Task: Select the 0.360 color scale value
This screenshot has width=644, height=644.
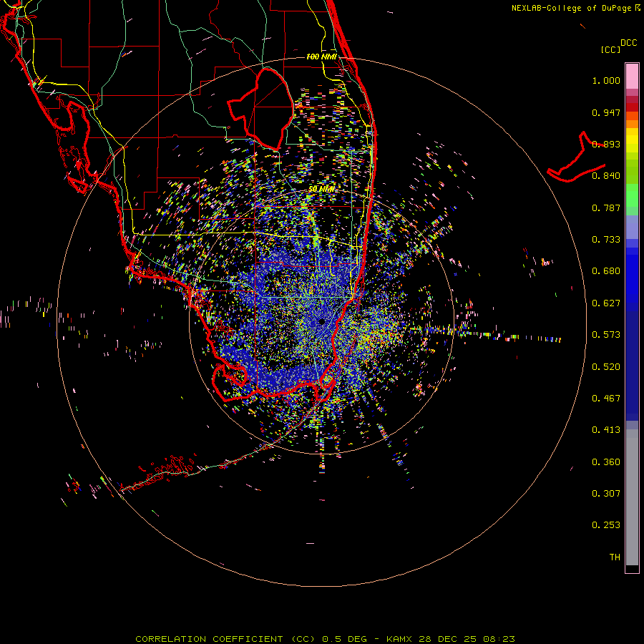Action: tap(606, 462)
